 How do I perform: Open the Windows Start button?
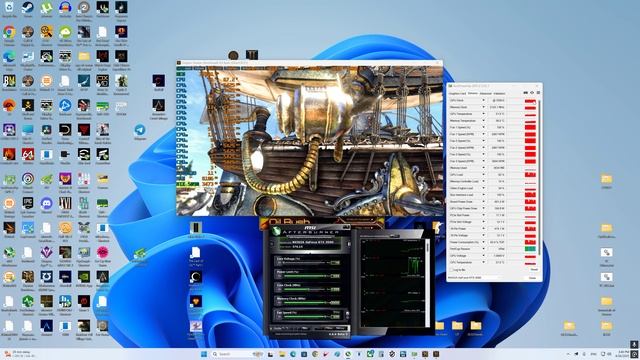(204, 354)
